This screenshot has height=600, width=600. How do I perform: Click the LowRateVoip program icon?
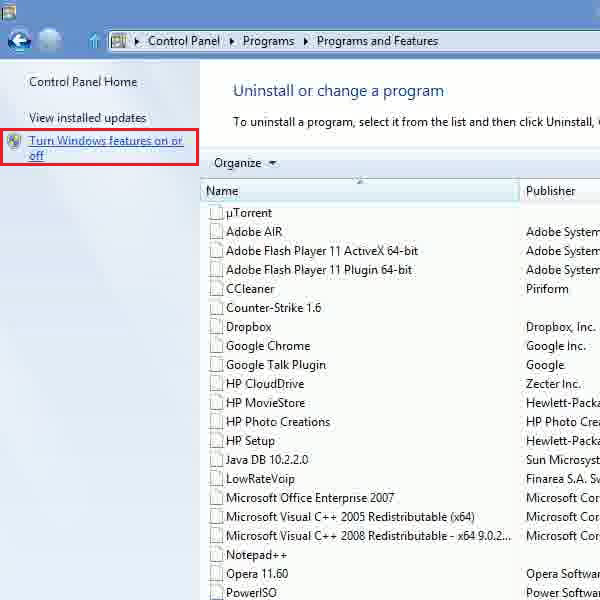pyautogui.click(x=216, y=479)
